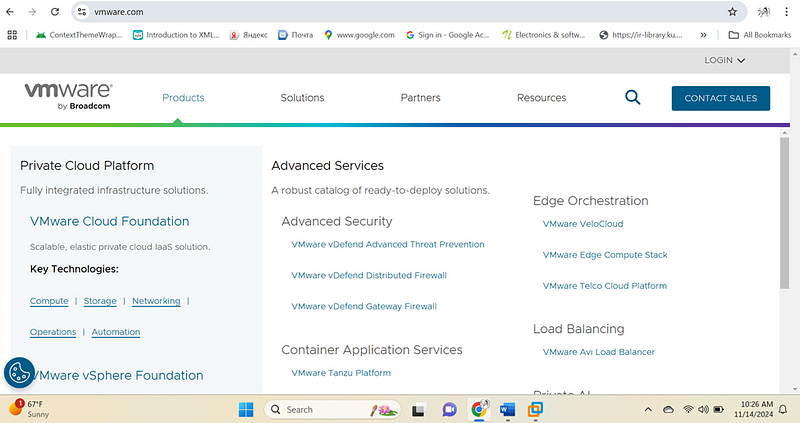This screenshot has height=423, width=800.
Task: Open VMware Cloud Foundation link
Action: pyautogui.click(x=109, y=221)
